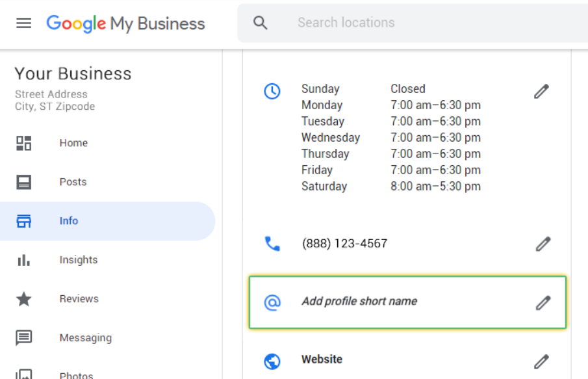This screenshot has width=588, height=379.
Task: Go to Home in the sidebar
Action: pyautogui.click(x=73, y=143)
